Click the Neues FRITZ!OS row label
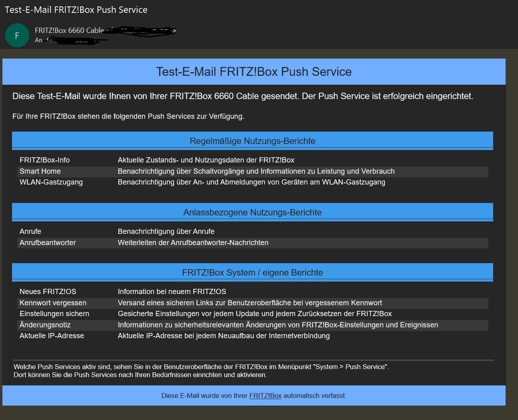Screen dimensions: 518x420 [48, 292]
